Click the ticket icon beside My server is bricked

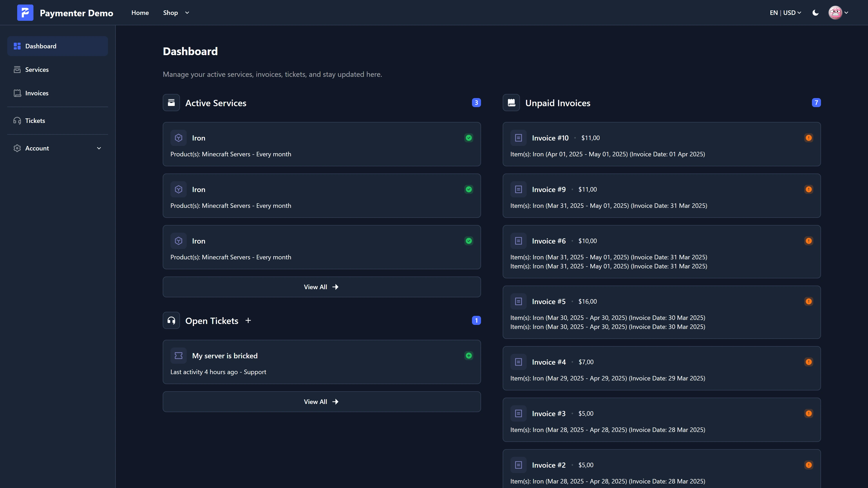click(179, 355)
